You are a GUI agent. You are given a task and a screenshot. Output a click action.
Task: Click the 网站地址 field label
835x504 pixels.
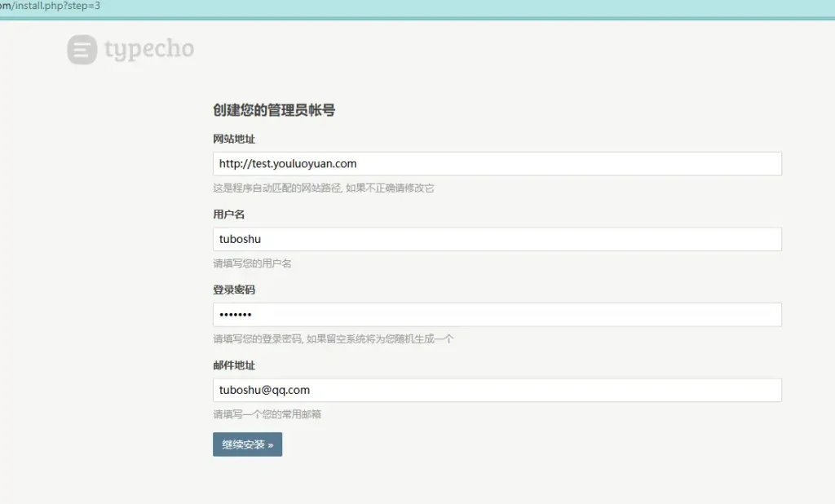coord(234,139)
